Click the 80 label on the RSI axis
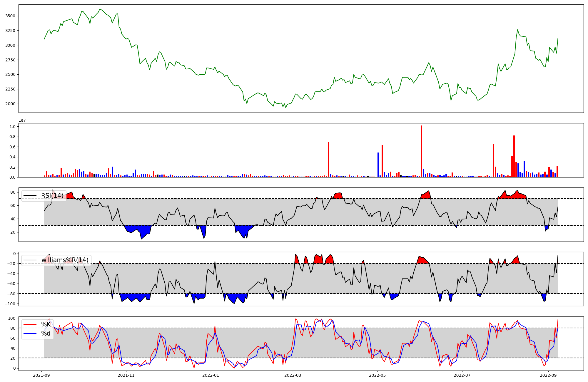Screen dimensions: 588x382 point(13,192)
